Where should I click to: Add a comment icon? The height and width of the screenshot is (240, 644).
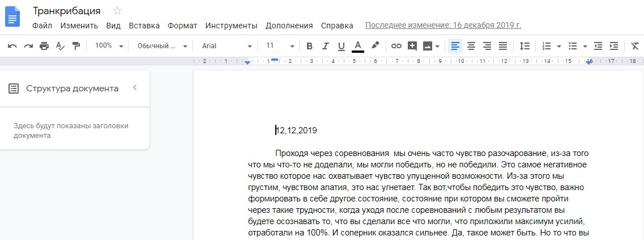click(x=412, y=46)
